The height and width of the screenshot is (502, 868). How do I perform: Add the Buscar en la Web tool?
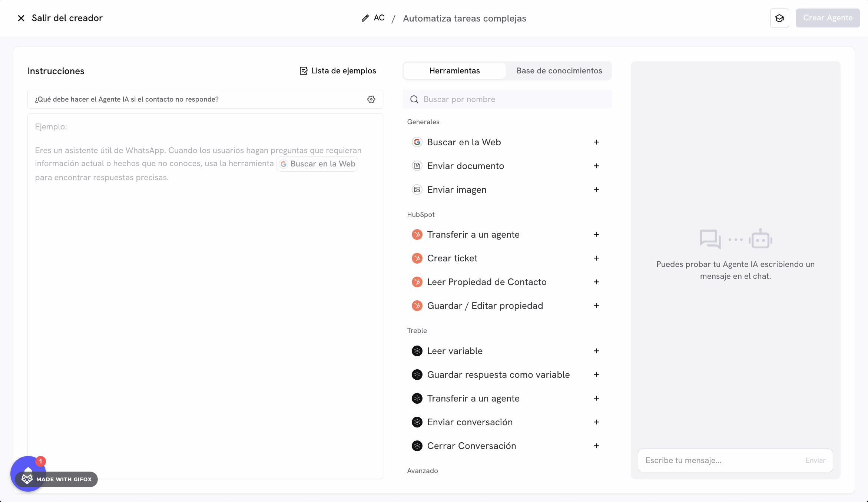(x=596, y=142)
